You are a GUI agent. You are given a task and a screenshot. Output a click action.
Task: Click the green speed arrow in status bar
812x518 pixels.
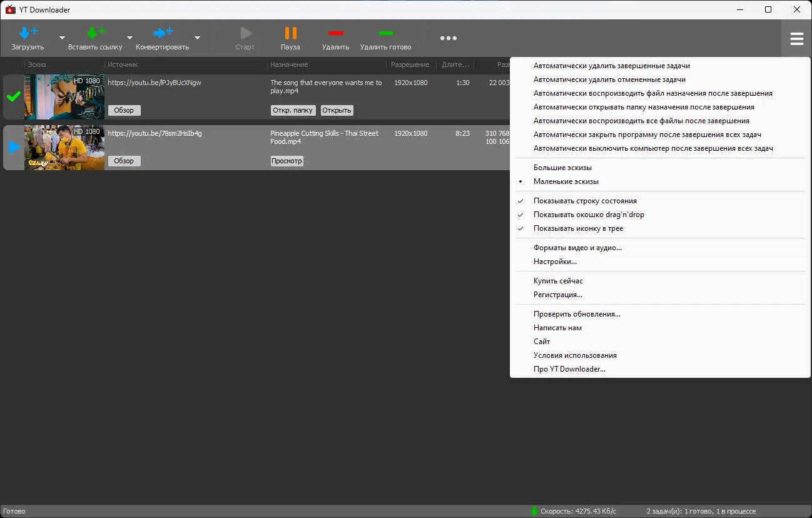(x=534, y=511)
